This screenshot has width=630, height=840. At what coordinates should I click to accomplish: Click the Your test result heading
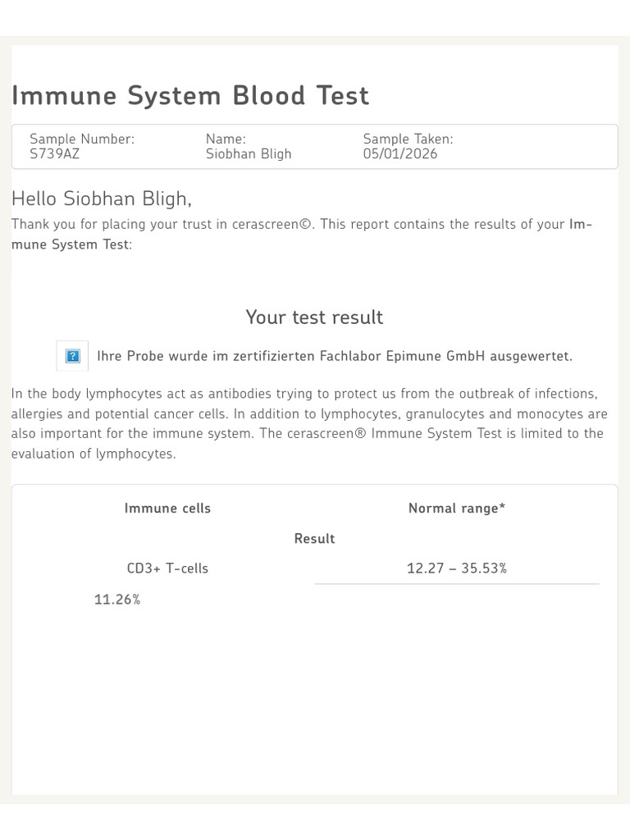point(314,317)
